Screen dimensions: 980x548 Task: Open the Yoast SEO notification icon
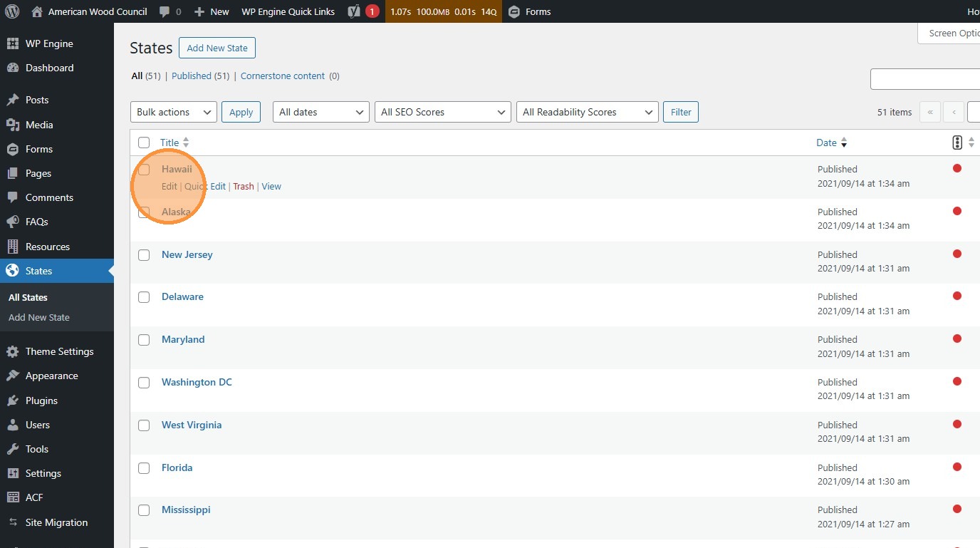pos(354,11)
